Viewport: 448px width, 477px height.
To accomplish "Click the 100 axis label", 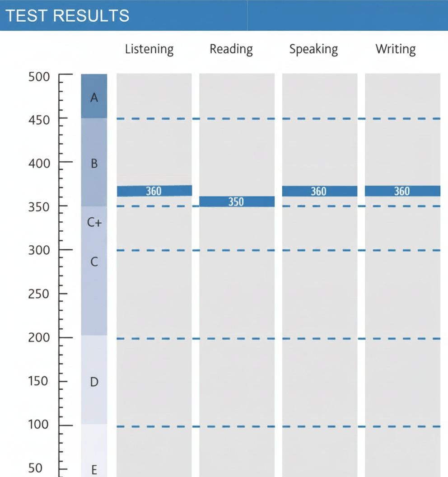I will click(x=39, y=425).
